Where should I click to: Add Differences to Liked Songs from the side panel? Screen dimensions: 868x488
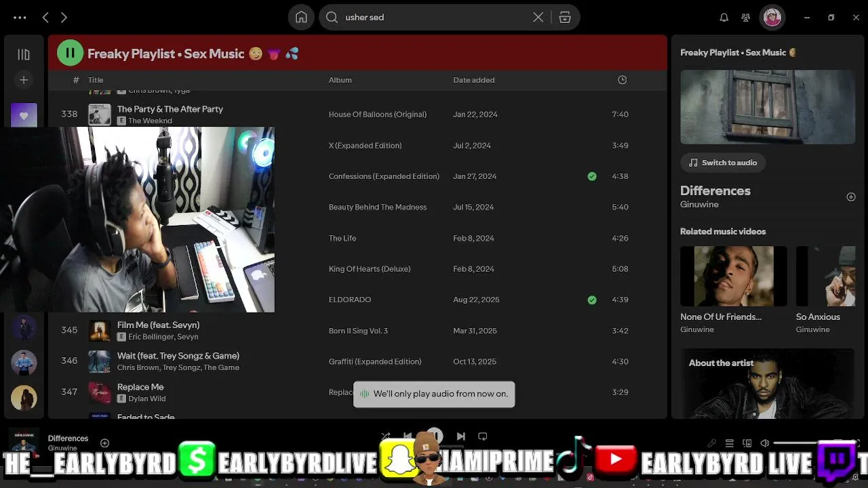tap(851, 197)
